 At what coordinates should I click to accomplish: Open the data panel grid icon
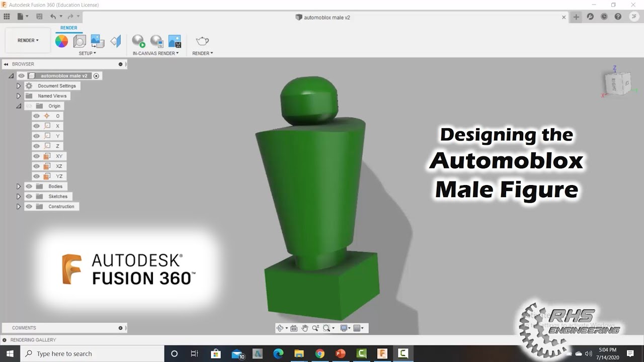[7, 17]
